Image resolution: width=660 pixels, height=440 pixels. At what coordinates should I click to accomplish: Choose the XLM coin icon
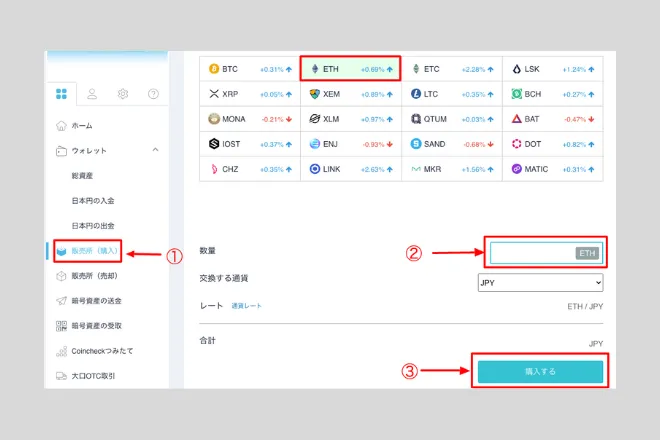coord(314,119)
